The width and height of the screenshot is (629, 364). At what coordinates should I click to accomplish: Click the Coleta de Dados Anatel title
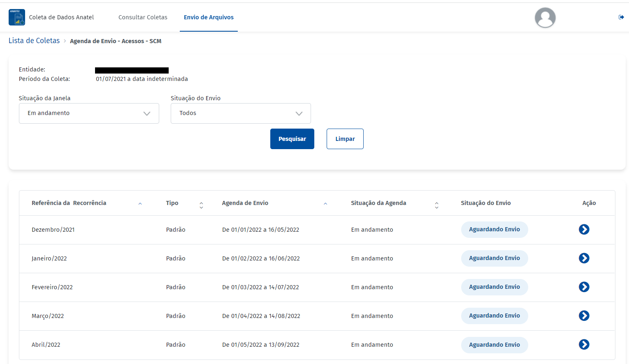click(61, 17)
